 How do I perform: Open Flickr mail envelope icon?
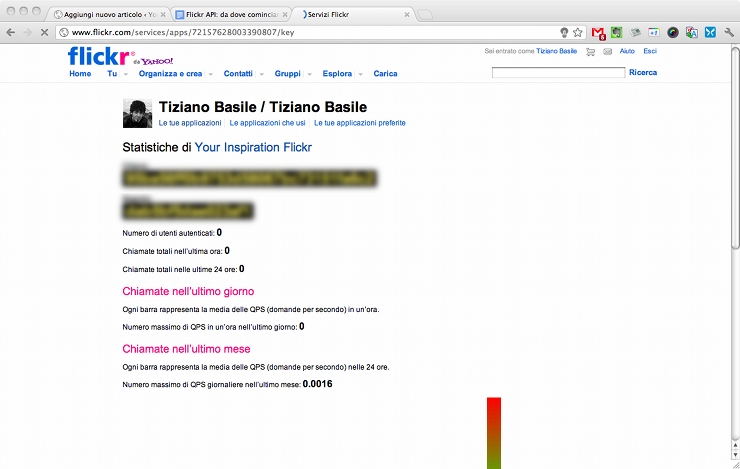tap(608, 51)
